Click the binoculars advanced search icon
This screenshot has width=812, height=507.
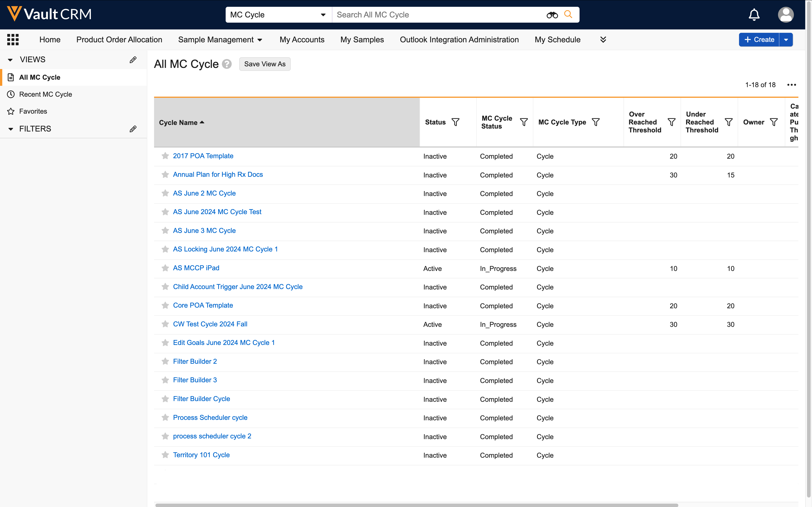(552, 15)
